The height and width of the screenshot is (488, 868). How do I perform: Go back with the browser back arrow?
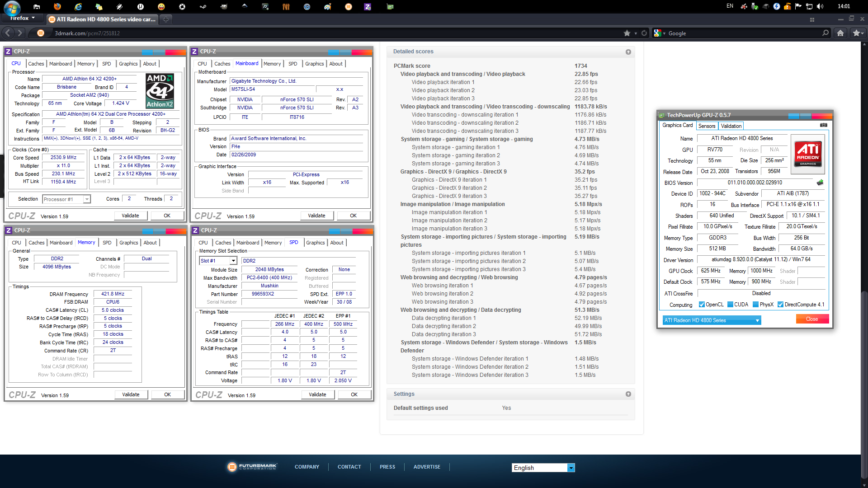[8, 33]
